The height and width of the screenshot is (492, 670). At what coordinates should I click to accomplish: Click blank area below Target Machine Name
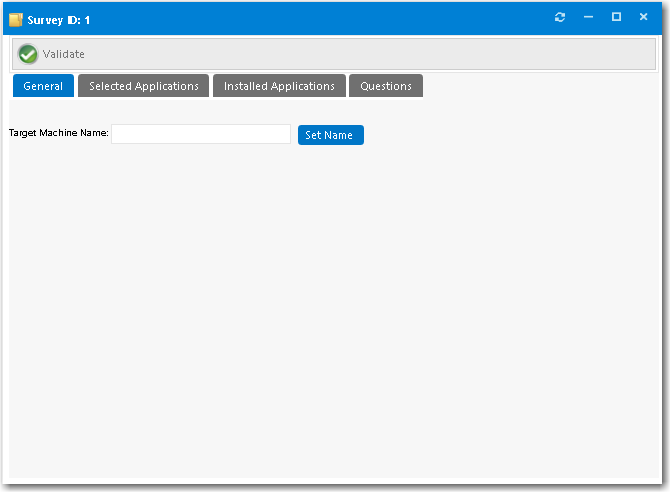click(x=200, y=300)
